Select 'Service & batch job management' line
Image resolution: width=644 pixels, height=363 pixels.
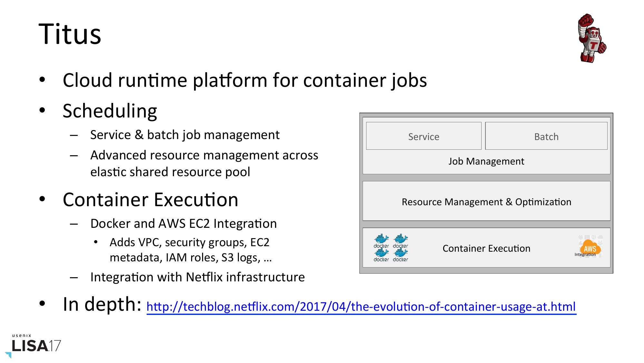tap(185, 135)
